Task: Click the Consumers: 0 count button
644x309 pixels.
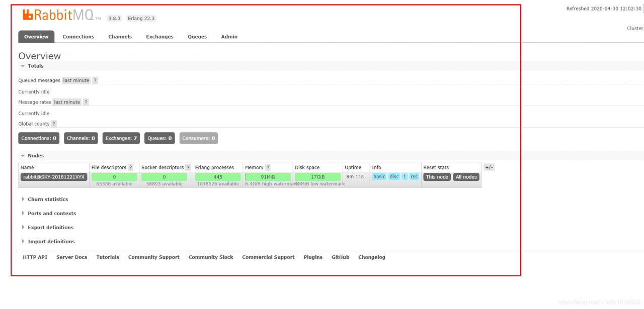Action: pyautogui.click(x=199, y=138)
